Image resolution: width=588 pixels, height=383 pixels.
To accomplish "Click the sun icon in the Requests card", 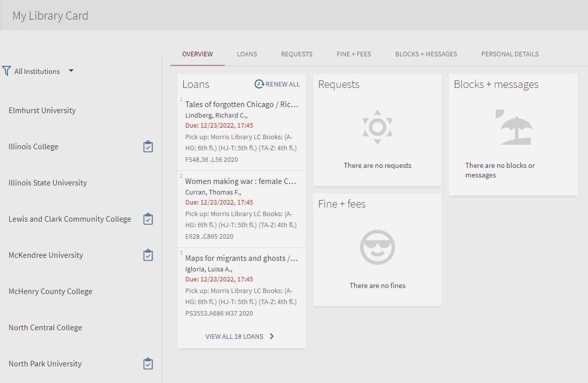I will [x=378, y=127].
